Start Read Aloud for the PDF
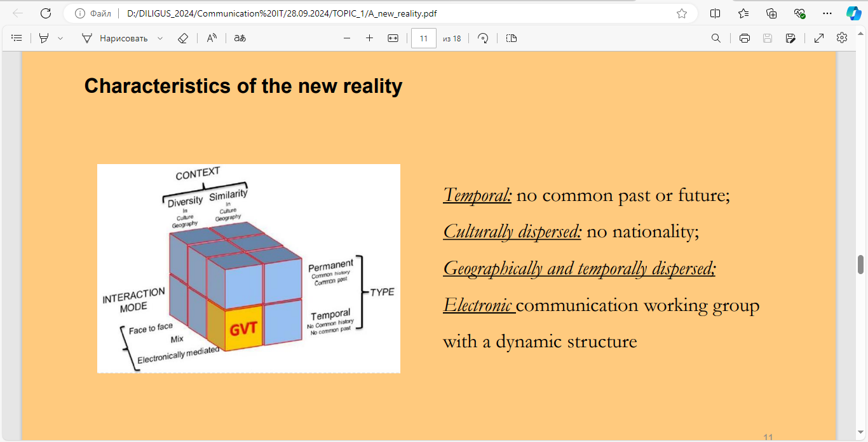Screen dimensions: 868x442 tap(212, 38)
